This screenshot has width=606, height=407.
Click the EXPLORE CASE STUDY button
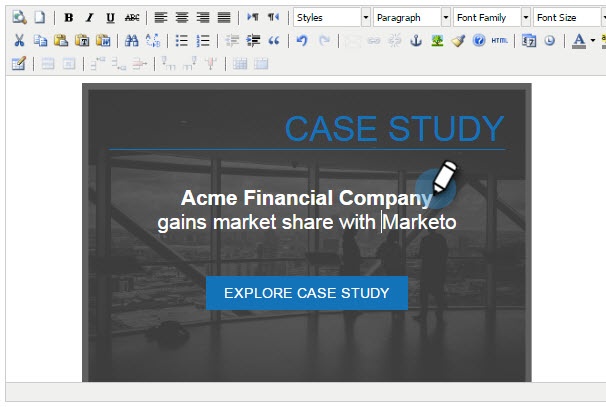pyautogui.click(x=307, y=293)
